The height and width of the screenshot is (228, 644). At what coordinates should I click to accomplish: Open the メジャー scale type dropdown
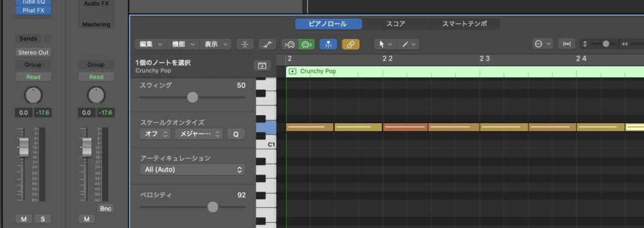pos(199,134)
